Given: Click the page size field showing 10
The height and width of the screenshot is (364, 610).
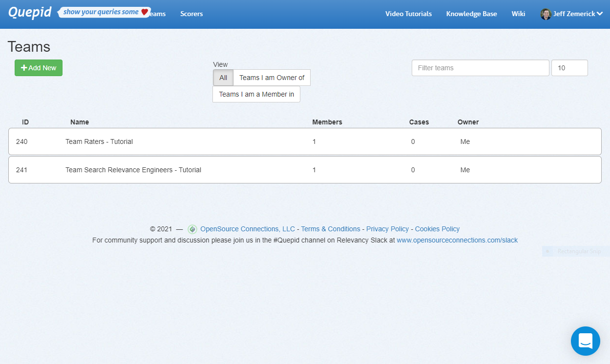Looking at the screenshot, I should click(569, 68).
